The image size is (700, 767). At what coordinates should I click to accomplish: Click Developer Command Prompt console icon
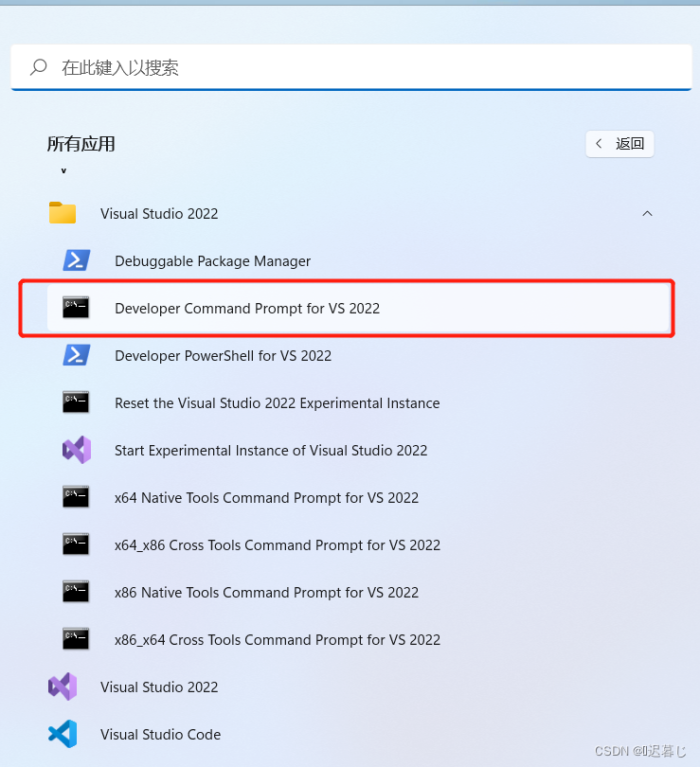(76, 308)
